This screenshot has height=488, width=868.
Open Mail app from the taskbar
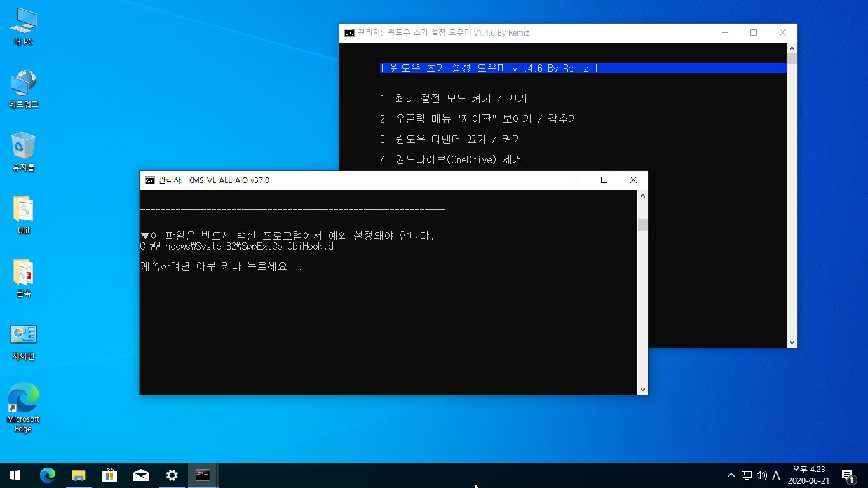point(141,475)
